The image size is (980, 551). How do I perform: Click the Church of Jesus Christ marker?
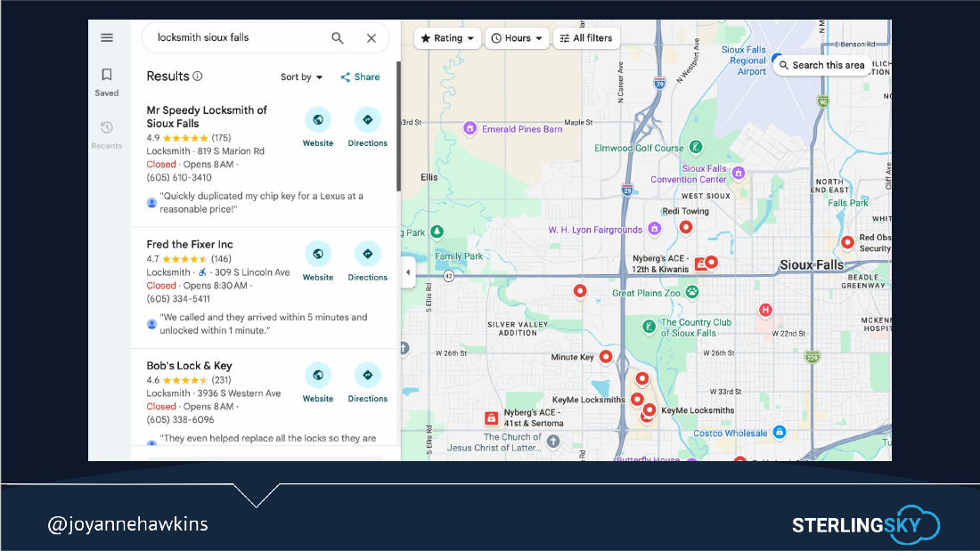click(553, 442)
